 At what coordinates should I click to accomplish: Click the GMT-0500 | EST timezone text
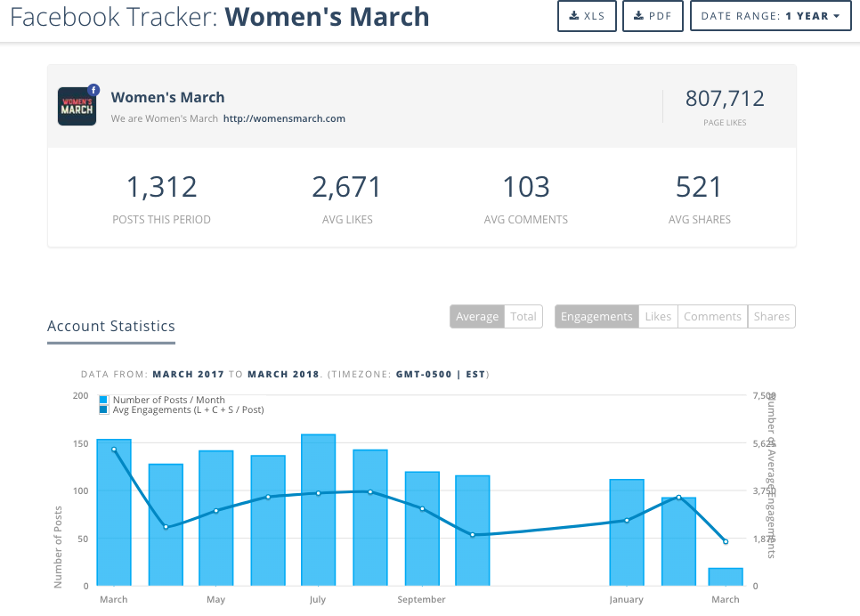click(x=441, y=375)
